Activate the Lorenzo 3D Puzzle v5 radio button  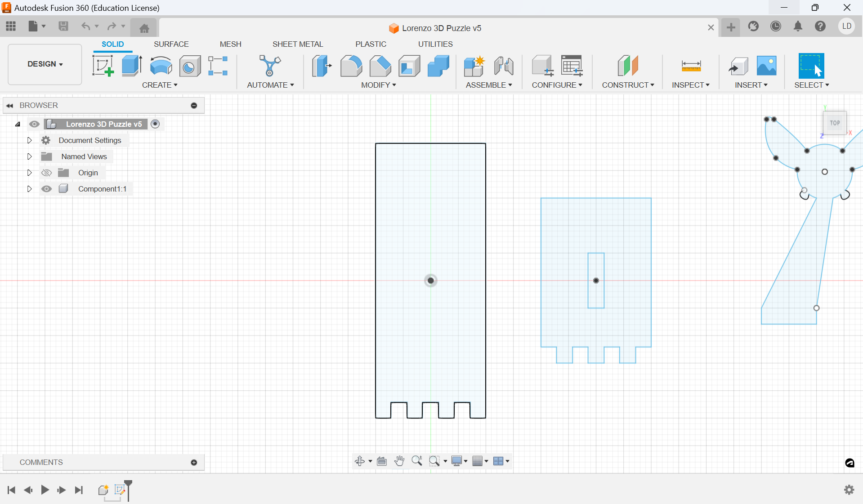coord(155,124)
